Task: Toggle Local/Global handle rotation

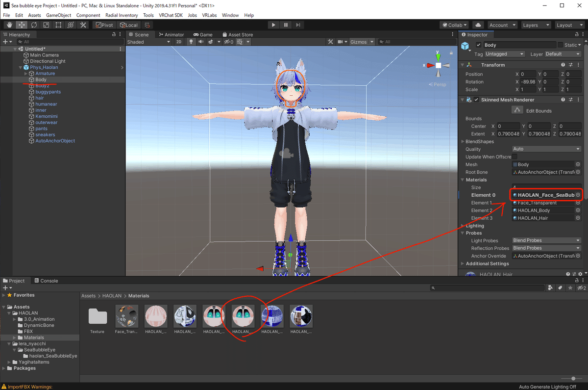Action: (129, 25)
